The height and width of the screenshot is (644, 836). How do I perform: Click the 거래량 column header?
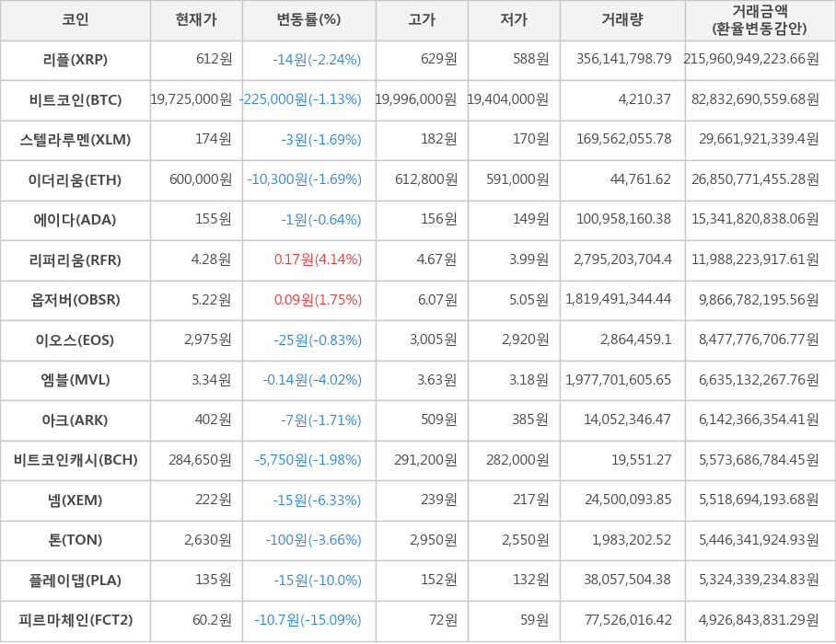(x=622, y=20)
